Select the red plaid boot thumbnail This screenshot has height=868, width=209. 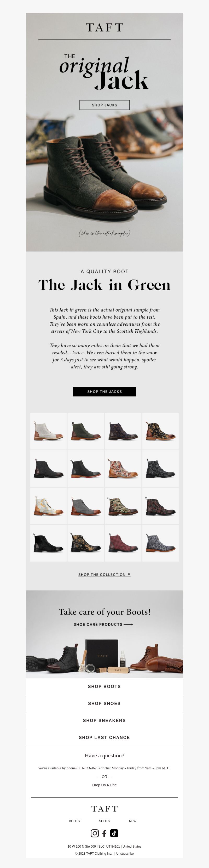(x=123, y=543)
